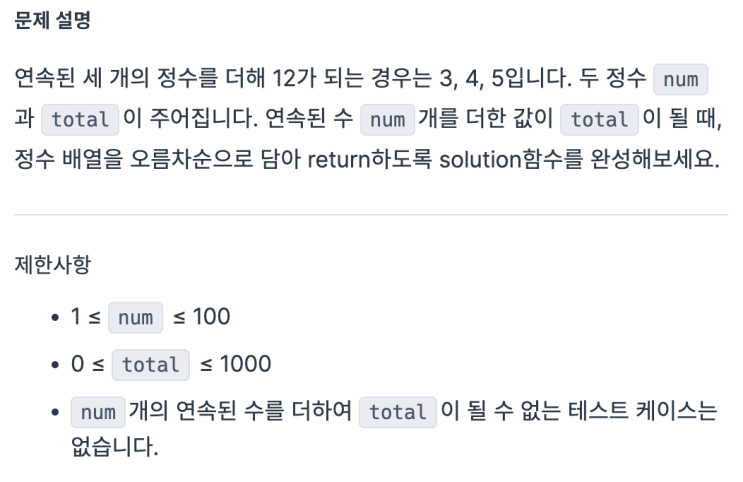Click the num chip in the '≤ 100' constraint

pos(136,318)
